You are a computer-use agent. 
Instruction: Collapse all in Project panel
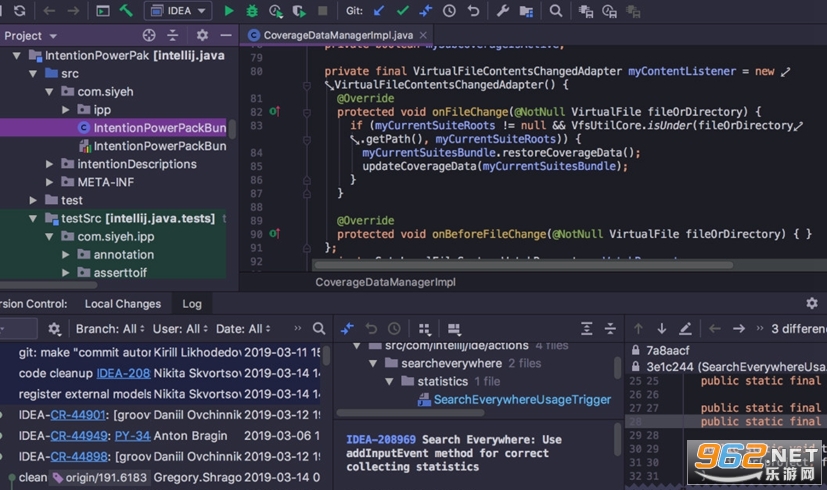click(x=172, y=35)
